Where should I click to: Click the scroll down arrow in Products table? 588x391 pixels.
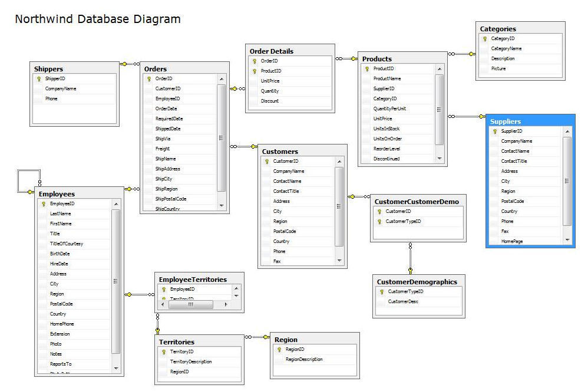point(439,159)
